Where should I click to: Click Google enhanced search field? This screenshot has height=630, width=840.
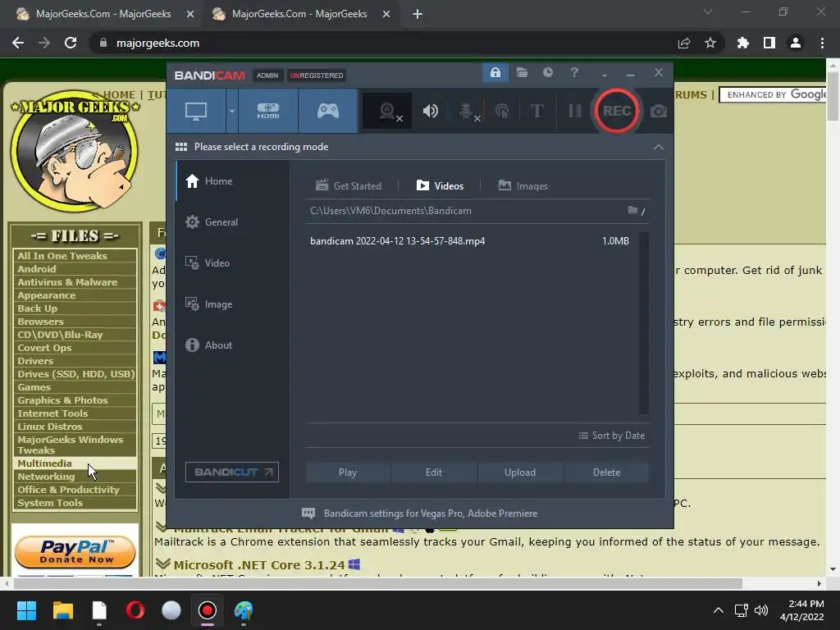coord(774,95)
